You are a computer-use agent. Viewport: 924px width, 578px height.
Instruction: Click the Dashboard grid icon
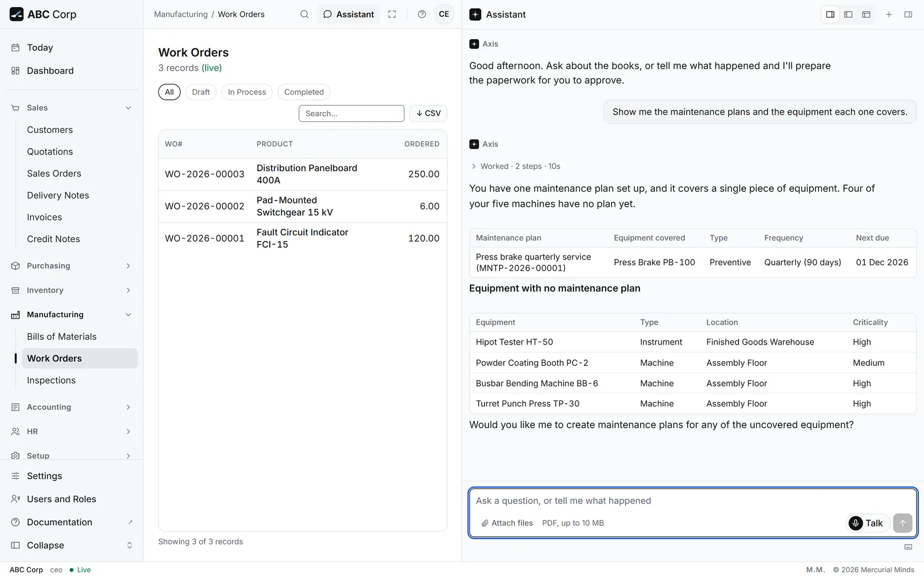tap(16, 71)
